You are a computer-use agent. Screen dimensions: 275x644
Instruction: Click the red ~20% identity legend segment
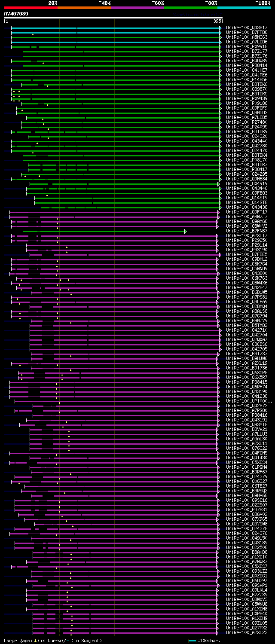[x=31, y=8]
